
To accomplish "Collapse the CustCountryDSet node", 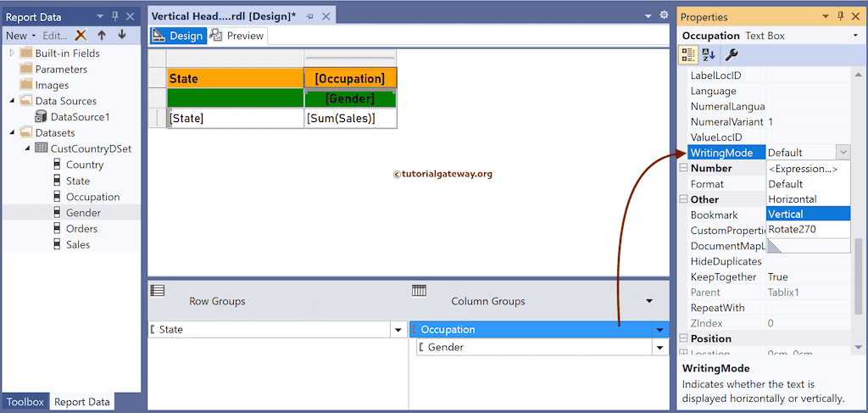I will pos(27,148).
